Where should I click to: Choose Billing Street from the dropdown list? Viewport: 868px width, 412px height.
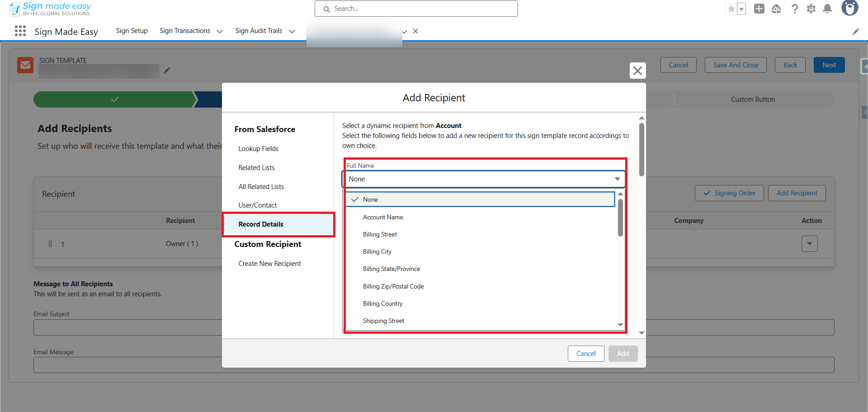481,234
